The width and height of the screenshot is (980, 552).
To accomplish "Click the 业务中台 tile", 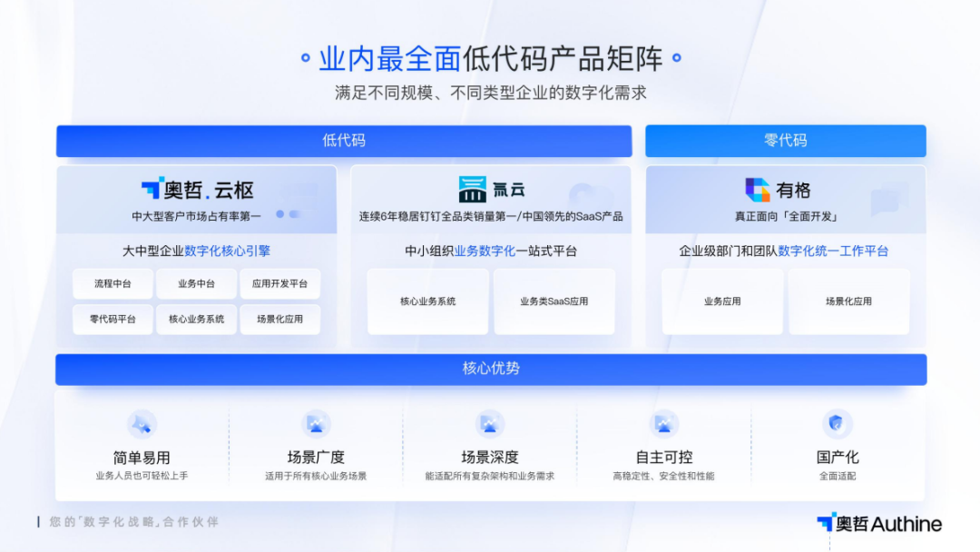I will coord(196,284).
